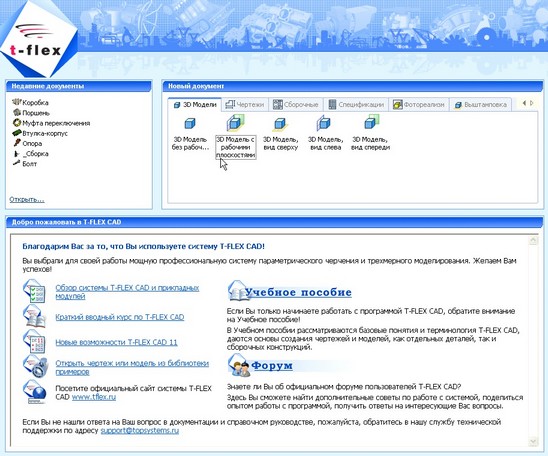Select the 3D Модель, вид слева icon
This screenshot has width=548, height=456.
tap(324, 123)
